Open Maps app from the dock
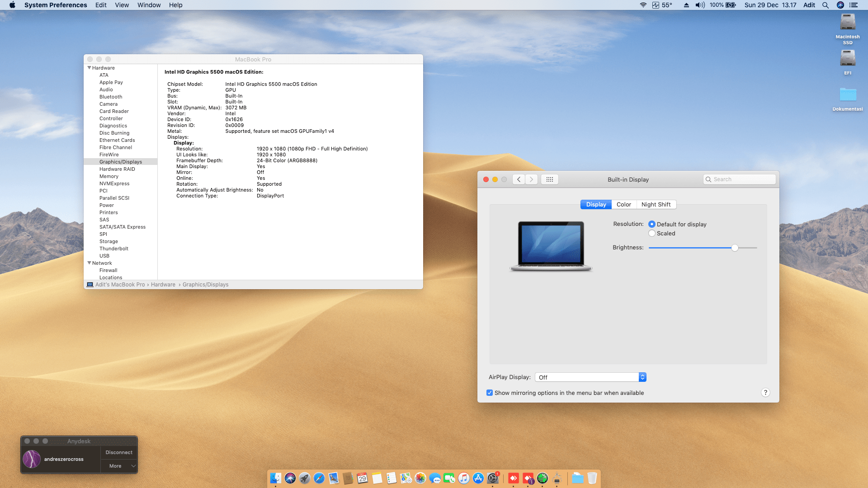Image resolution: width=868 pixels, height=488 pixels. click(406, 478)
